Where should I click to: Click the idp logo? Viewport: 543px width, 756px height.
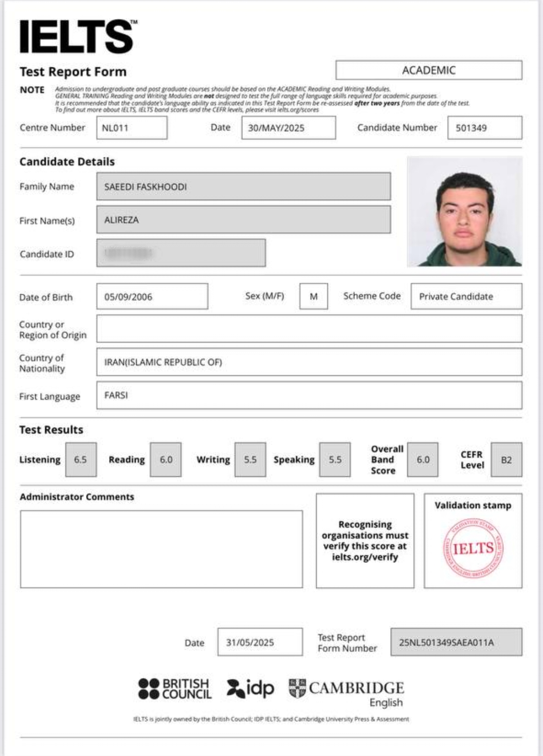[x=250, y=688]
